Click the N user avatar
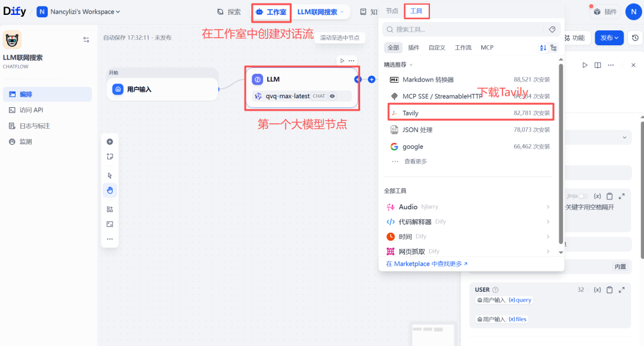Screen dimensions: 644x346 click(x=633, y=12)
